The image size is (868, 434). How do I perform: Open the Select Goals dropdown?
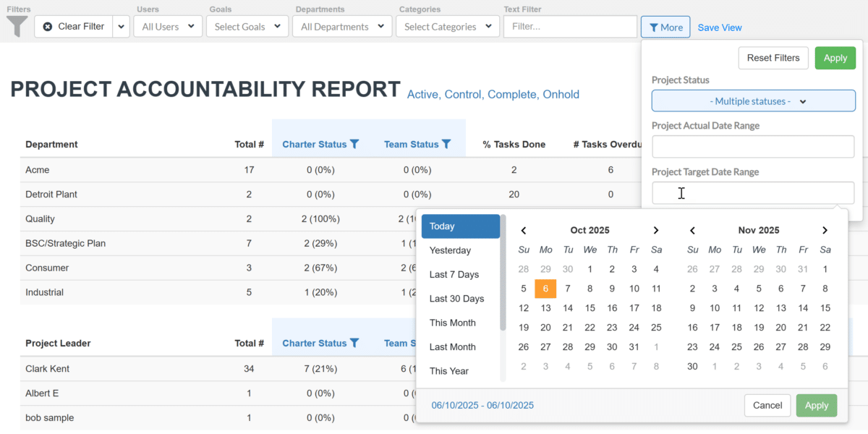pos(247,27)
